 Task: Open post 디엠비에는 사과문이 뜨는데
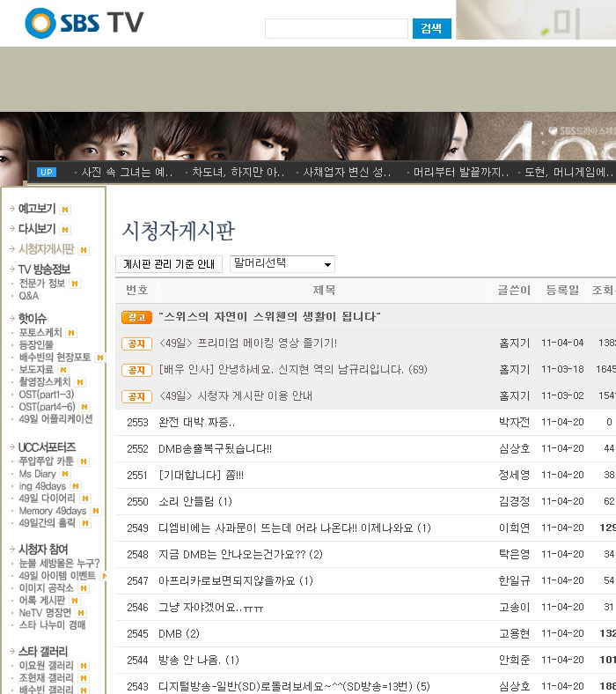(295, 528)
